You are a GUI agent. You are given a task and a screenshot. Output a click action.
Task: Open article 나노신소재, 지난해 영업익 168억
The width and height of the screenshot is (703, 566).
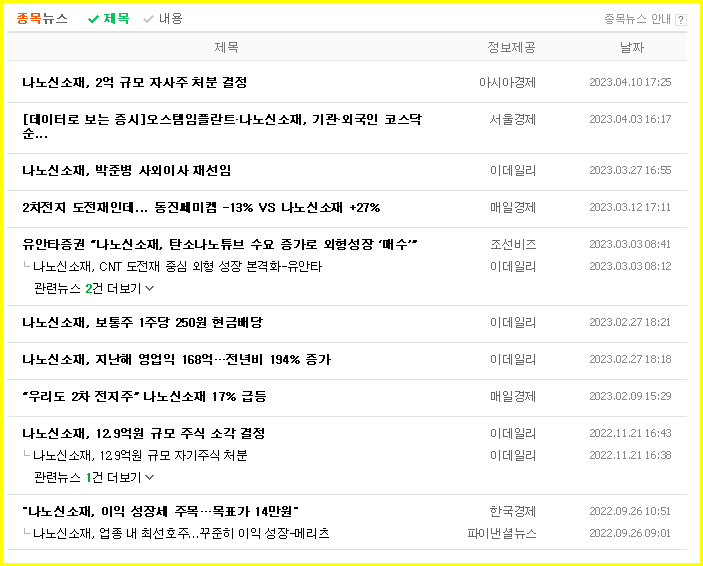click(177, 360)
